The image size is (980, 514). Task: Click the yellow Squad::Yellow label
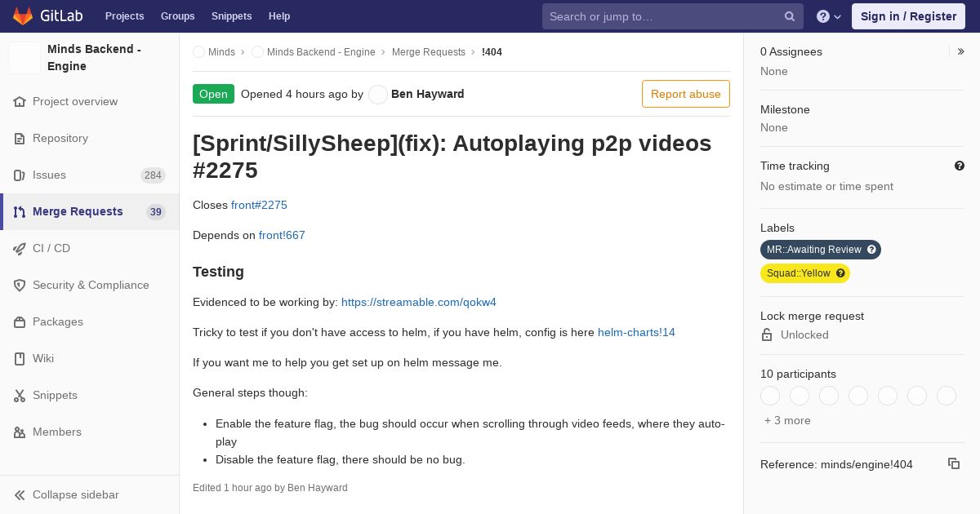tap(805, 273)
